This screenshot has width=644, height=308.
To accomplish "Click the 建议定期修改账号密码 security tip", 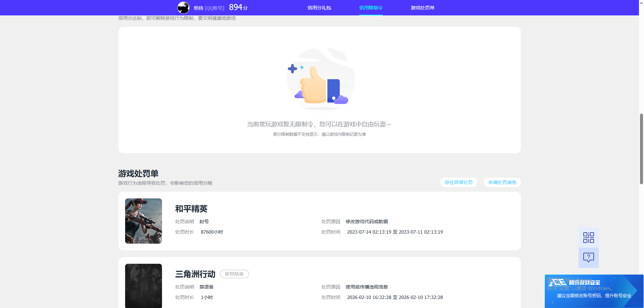I will (x=594, y=296).
